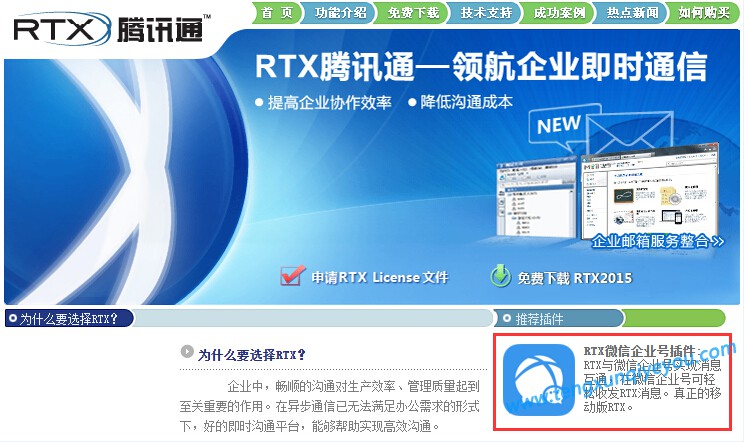Click the blue RTX微信企业号 plugin icon
Screen dimensions: 744x442
pos(539,380)
